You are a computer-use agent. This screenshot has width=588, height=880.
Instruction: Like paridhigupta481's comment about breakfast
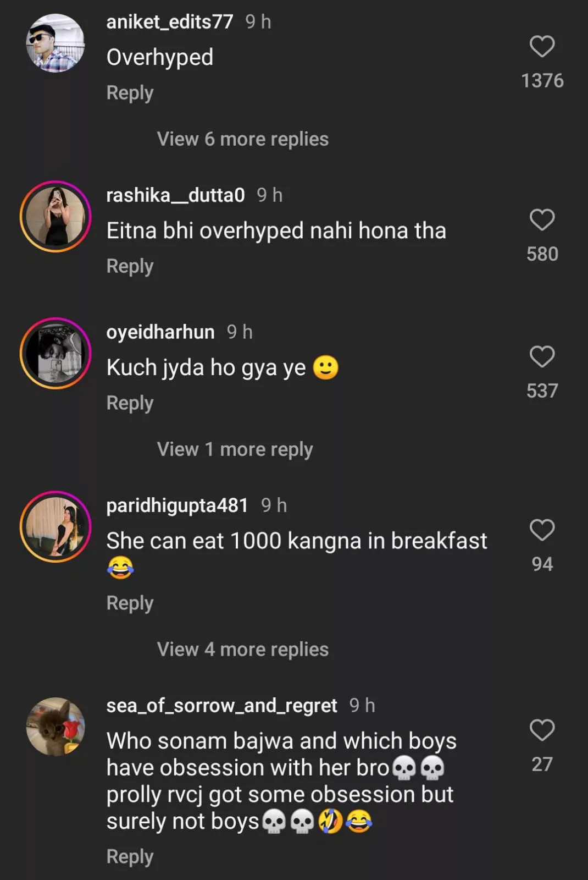(542, 530)
